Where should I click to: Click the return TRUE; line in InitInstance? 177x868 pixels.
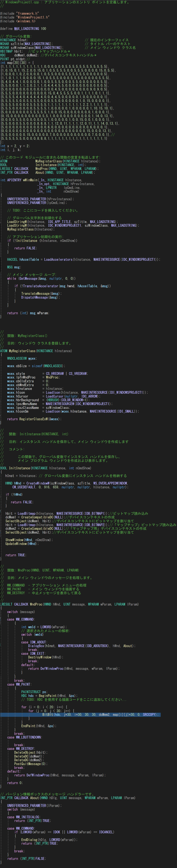(16, 555)
